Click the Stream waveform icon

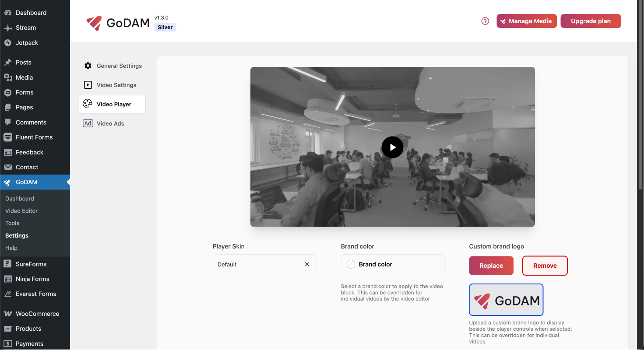coord(8,28)
